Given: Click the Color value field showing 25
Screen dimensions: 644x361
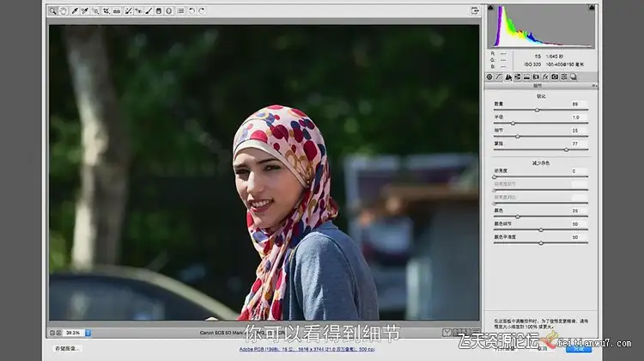Looking at the screenshot, I should [x=579, y=211].
